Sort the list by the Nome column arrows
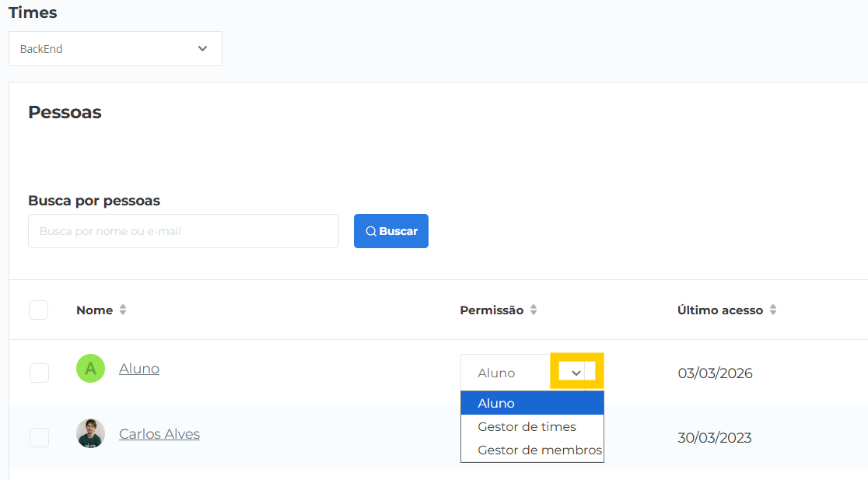The image size is (868, 480). coord(123,310)
